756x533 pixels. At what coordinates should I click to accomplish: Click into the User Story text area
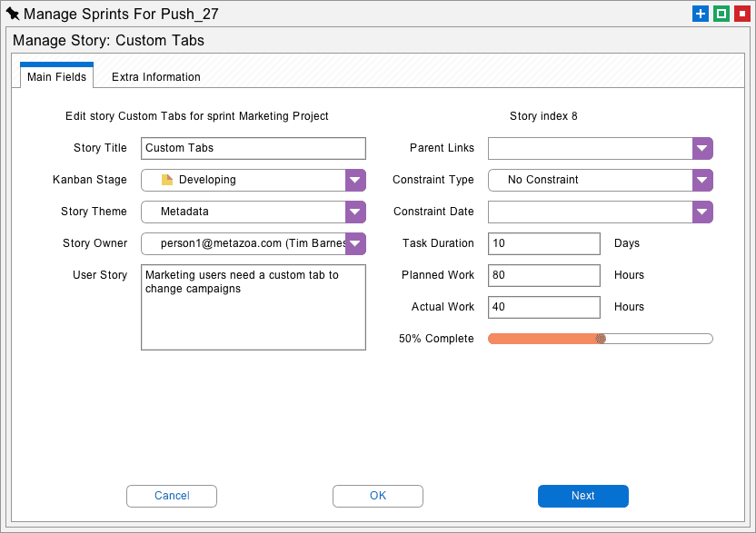point(254,307)
